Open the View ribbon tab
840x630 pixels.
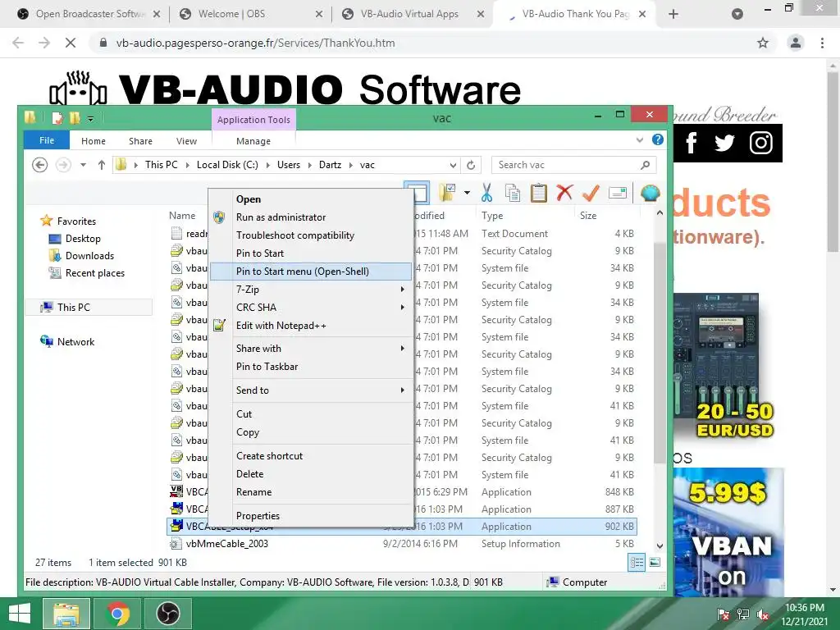click(186, 141)
